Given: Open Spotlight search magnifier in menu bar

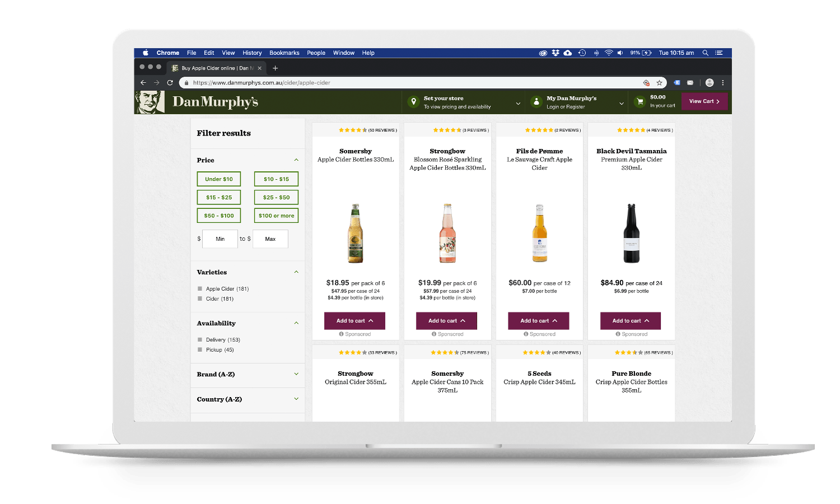Looking at the screenshot, I should click(706, 53).
